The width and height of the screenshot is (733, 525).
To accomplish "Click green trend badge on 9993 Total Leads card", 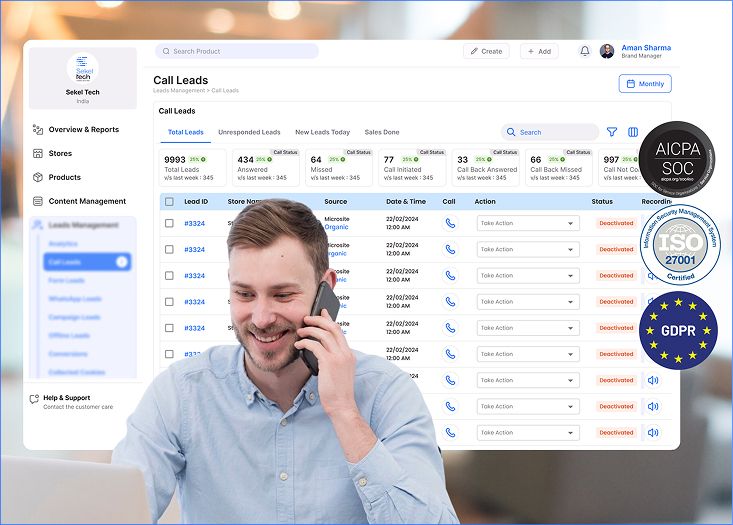I will [x=198, y=159].
